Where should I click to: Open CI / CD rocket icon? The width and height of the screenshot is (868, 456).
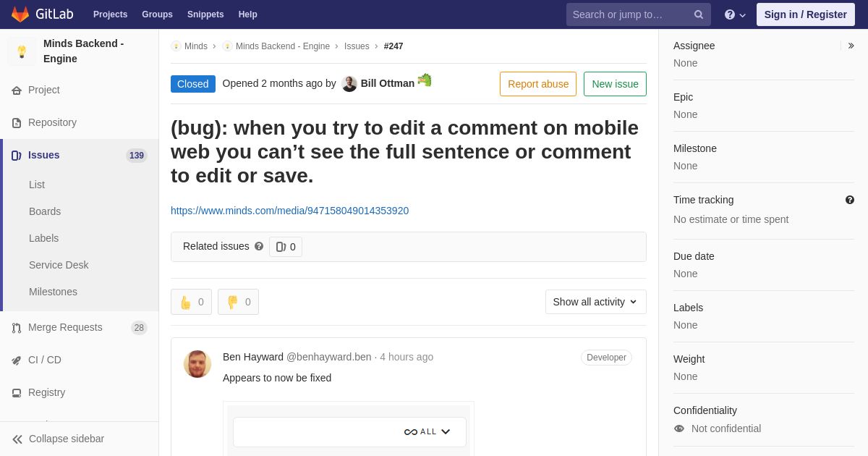pyautogui.click(x=17, y=360)
